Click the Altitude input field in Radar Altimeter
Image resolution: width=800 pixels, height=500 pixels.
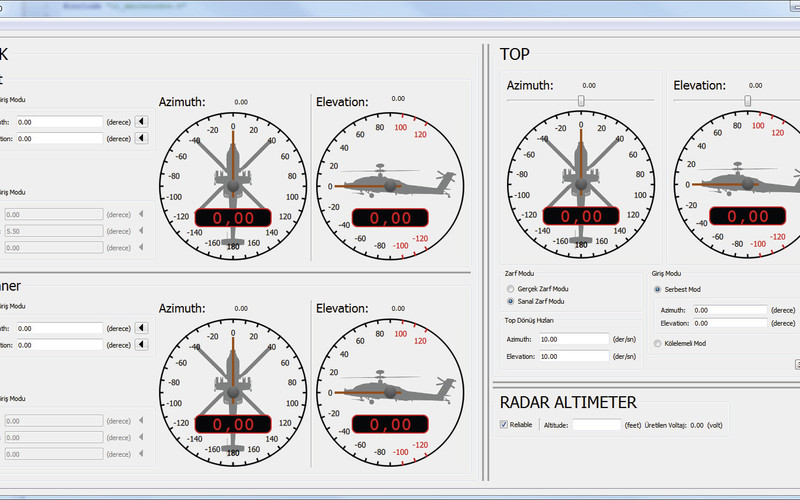tap(596, 425)
